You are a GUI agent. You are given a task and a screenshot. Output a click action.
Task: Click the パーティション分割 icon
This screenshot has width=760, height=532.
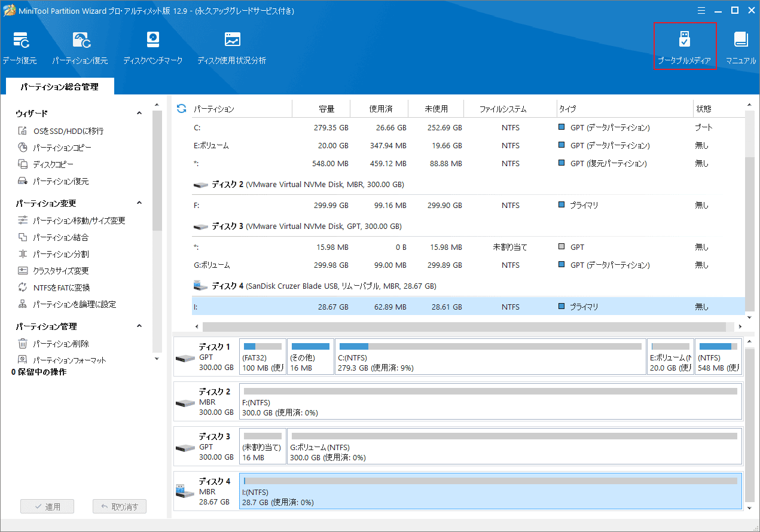click(23, 254)
